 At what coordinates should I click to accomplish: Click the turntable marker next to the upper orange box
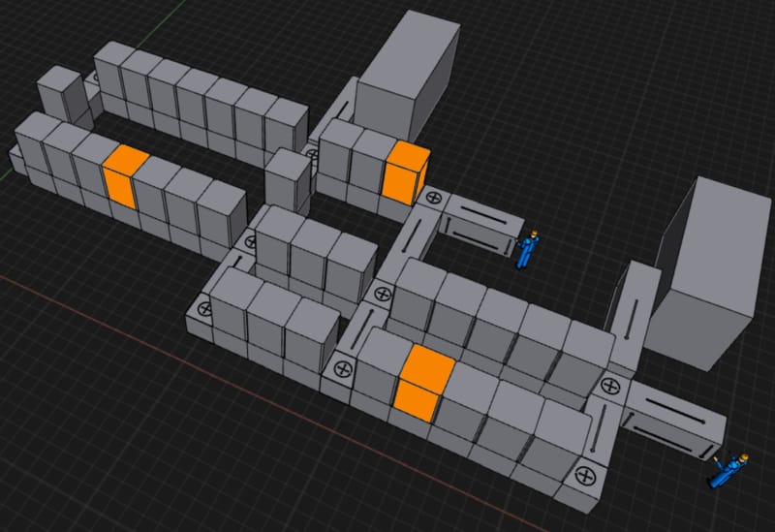[x=432, y=199]
